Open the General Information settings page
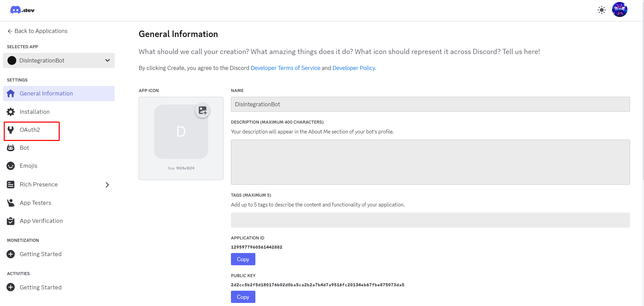This screenshot has width=644, height=306. [59, 93]
